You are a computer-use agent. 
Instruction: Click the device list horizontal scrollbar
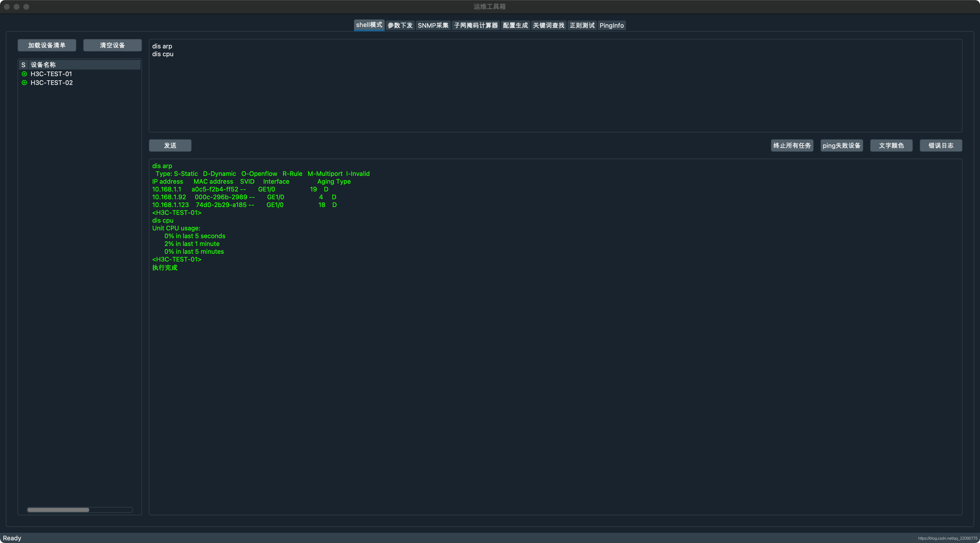(x=58, y=510)
